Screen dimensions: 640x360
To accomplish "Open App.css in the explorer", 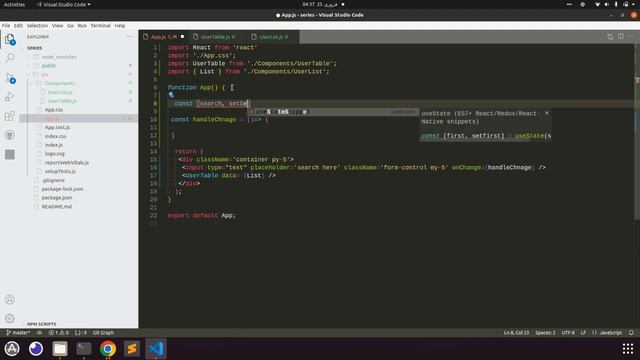I will [x=53, y=110].
